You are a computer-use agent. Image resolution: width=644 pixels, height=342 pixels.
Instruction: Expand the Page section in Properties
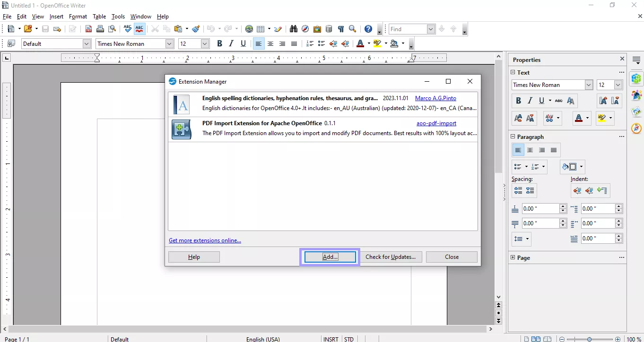click(513, 257)
